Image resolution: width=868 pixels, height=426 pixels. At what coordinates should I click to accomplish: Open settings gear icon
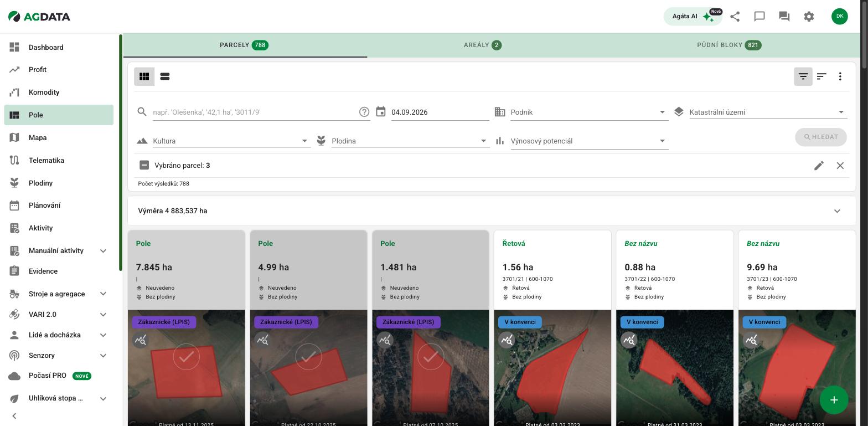coord(809,17)
